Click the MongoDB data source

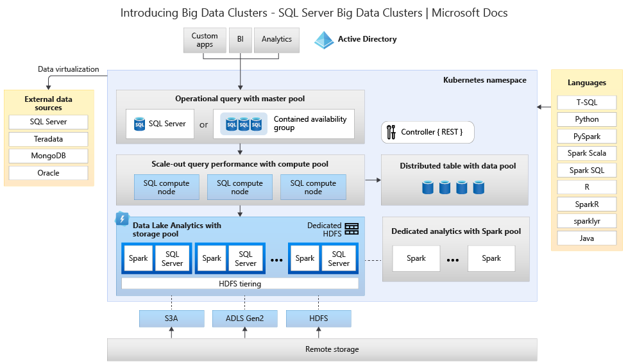coord(49,156)
